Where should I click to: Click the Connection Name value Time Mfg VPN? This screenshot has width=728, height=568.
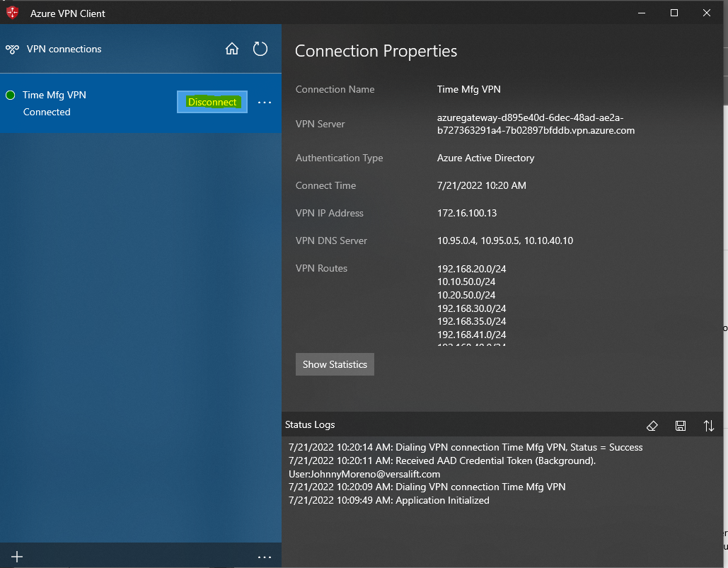[469, 89]
